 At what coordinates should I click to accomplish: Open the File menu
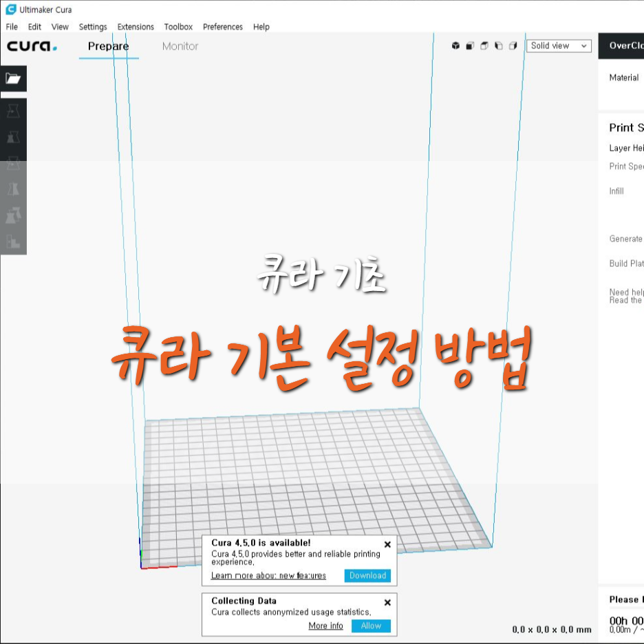[12, 27]
